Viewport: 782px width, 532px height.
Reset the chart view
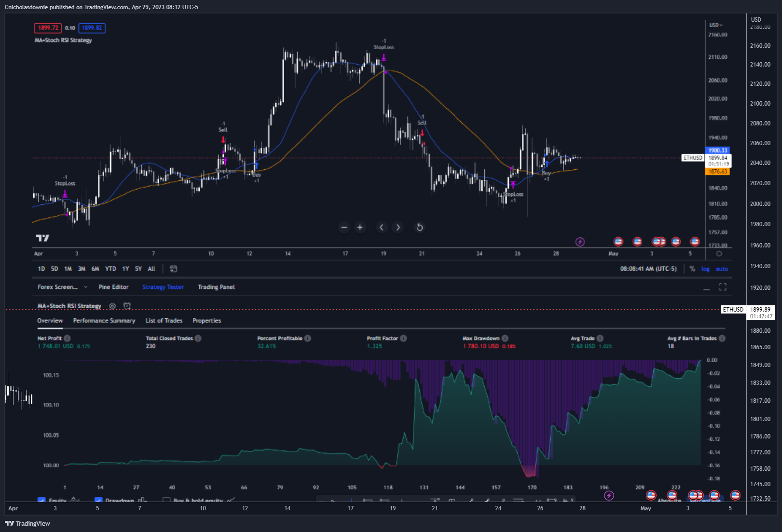point(420,227)
